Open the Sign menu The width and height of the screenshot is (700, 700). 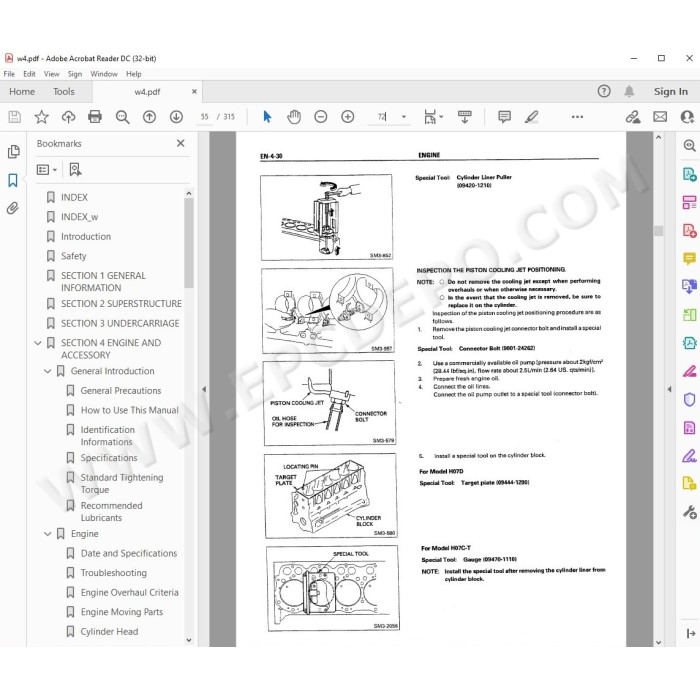(75, 74)
